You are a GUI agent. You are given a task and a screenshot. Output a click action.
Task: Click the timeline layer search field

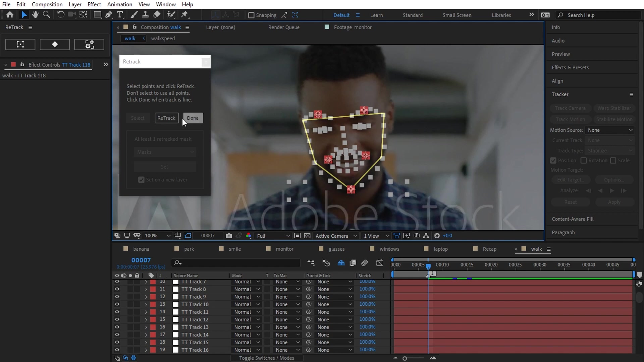238,263
